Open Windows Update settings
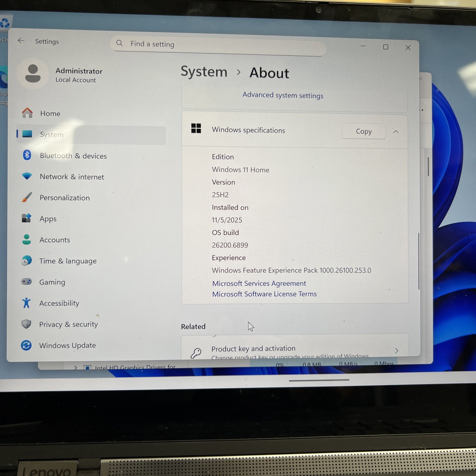Viewport: 476px width, 476px height. [x=91, y=345]
